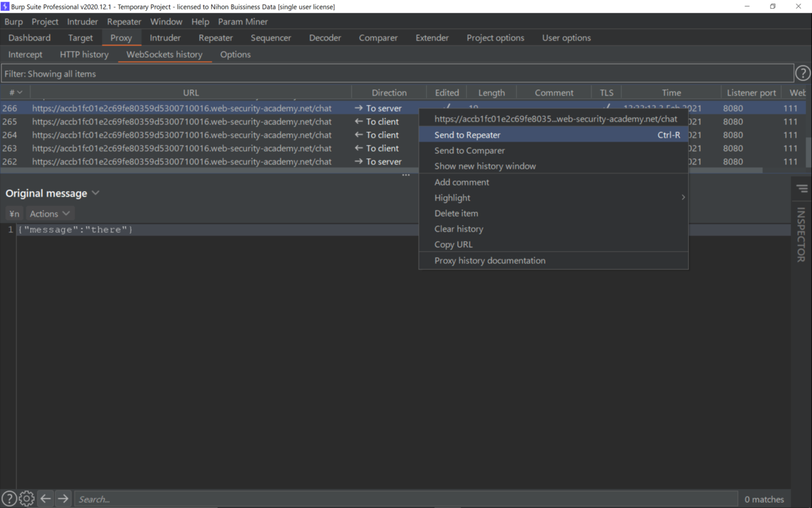Switch to the Sequencer tab
The image size is (812, 508).
click(x=271, y=38)
